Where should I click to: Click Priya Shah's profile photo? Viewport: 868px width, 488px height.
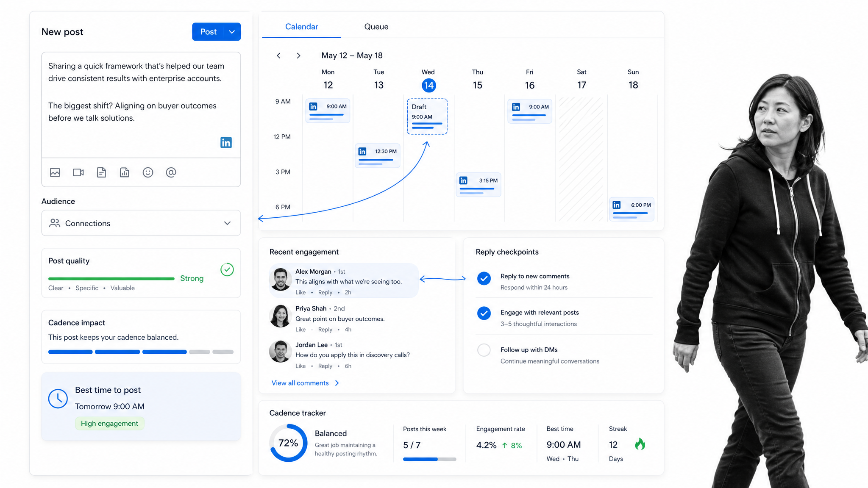(x=280, y=316)
